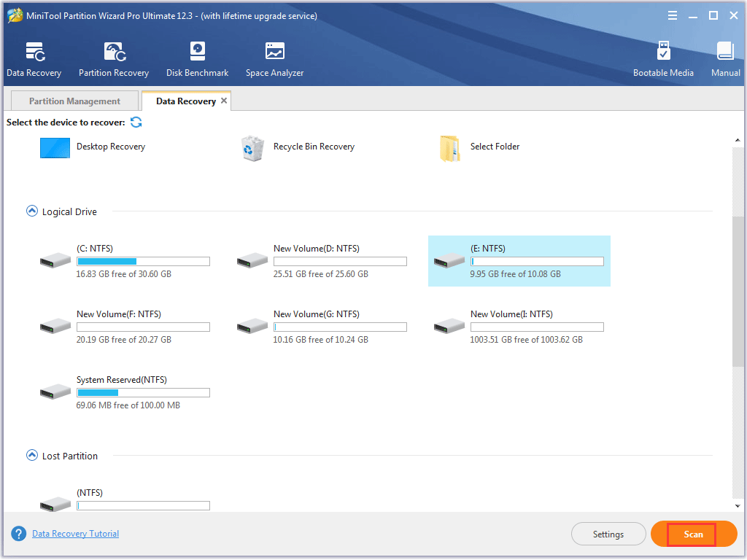Open the Disk Benchmark tool

197,59
